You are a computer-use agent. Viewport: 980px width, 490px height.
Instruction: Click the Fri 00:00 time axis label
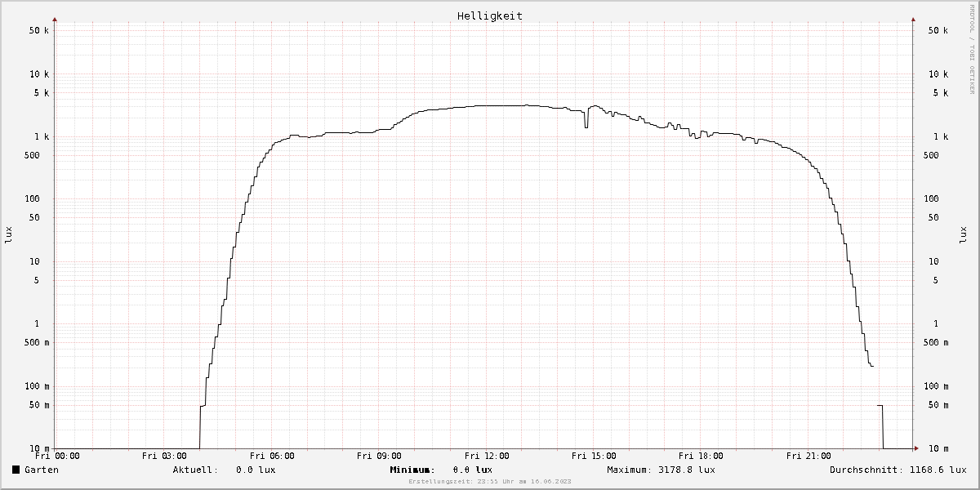[57, 456]
